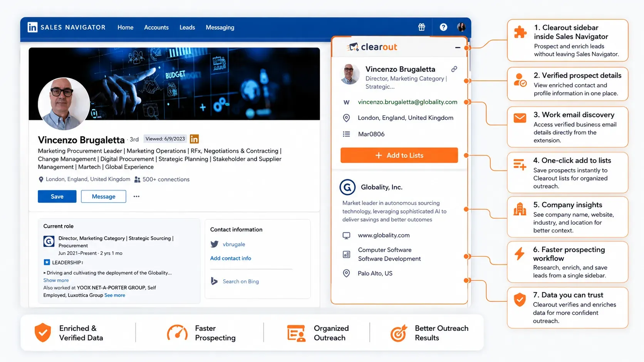Open the Home tab
The height and width of the screenshot is (362, 644).
[x=126, y=27]
